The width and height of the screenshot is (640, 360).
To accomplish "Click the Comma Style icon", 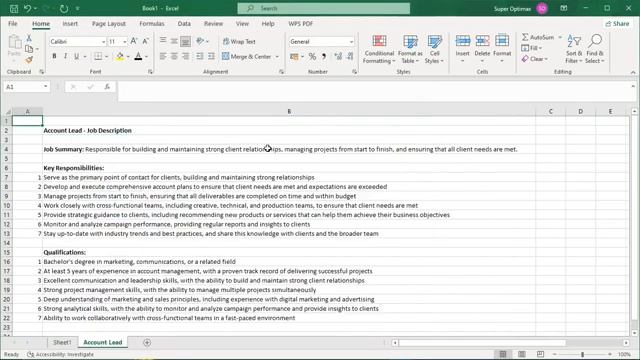I will (324, 57).
